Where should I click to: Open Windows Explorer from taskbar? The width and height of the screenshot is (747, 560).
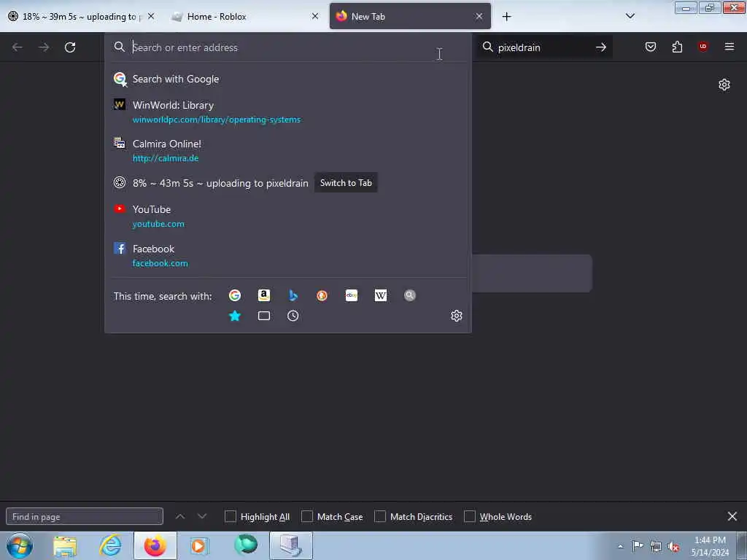tap(65, 545)
